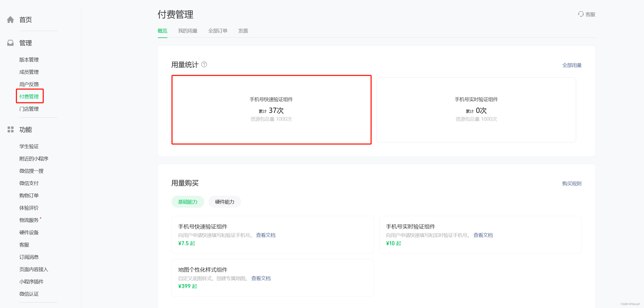Open the 购买规则 link
The image size is (644, 308).
pyautogui.click(x=572, y=184)
